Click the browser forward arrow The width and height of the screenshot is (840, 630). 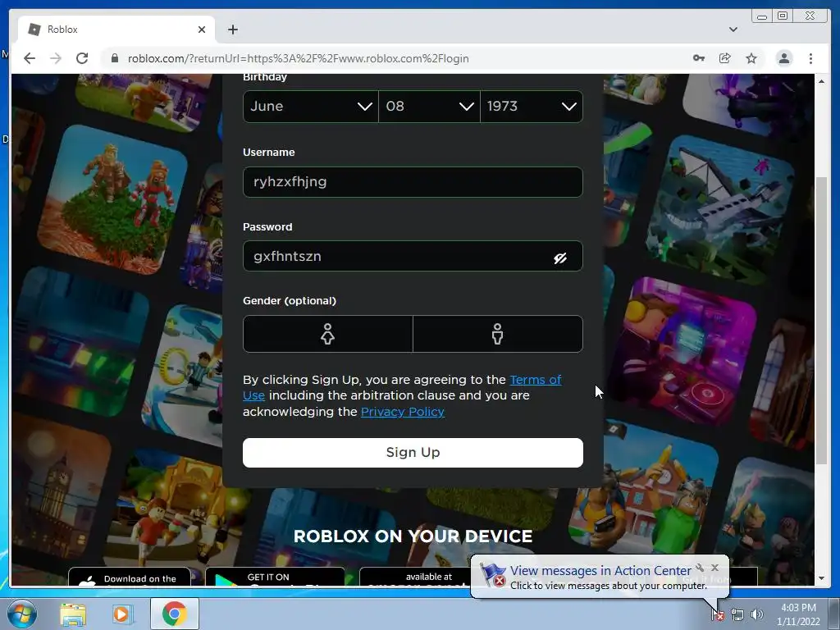pyautogui.click(x=56, y=58)
